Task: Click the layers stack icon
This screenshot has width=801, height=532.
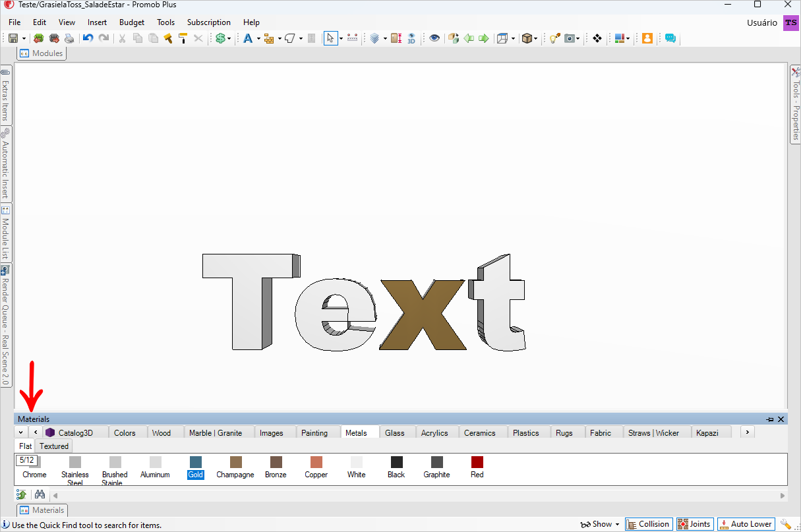Action: (x=374, y=38)
